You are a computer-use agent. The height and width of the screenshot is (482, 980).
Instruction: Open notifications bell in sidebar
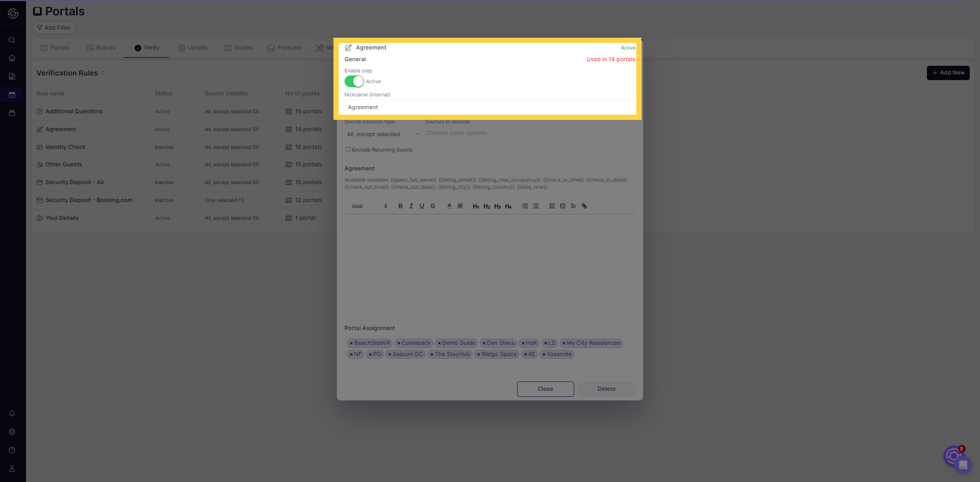(x=12, y=414)
